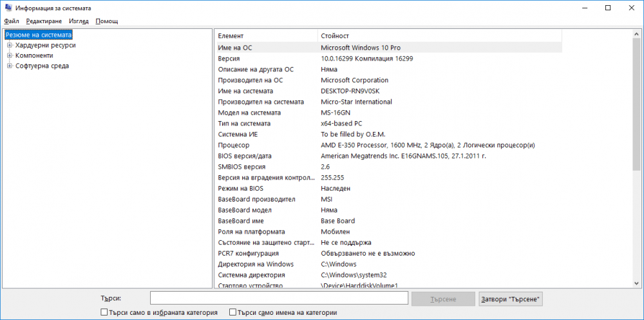Sort by the Стойност column header
Image resolution: width=644 pixels, height=320 pixels.
click(440, 36)
